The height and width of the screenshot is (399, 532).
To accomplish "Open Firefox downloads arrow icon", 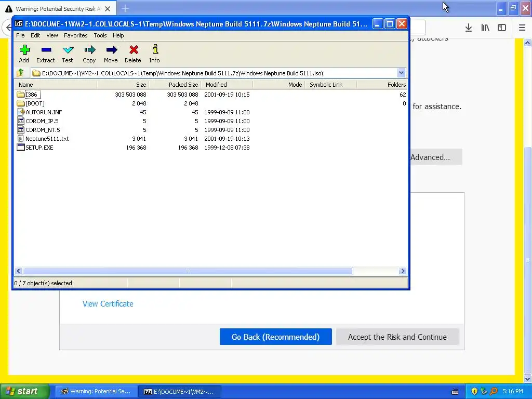I will 469,28.
